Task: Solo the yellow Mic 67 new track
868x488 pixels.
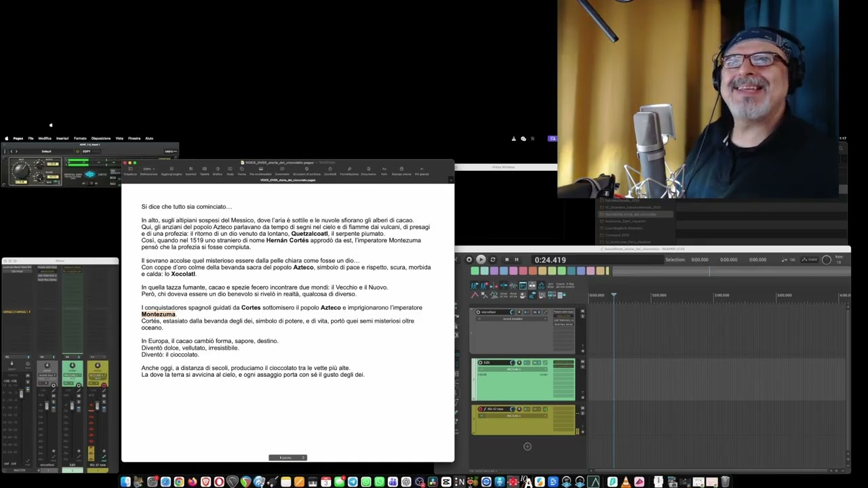Action: click(583, 413)
